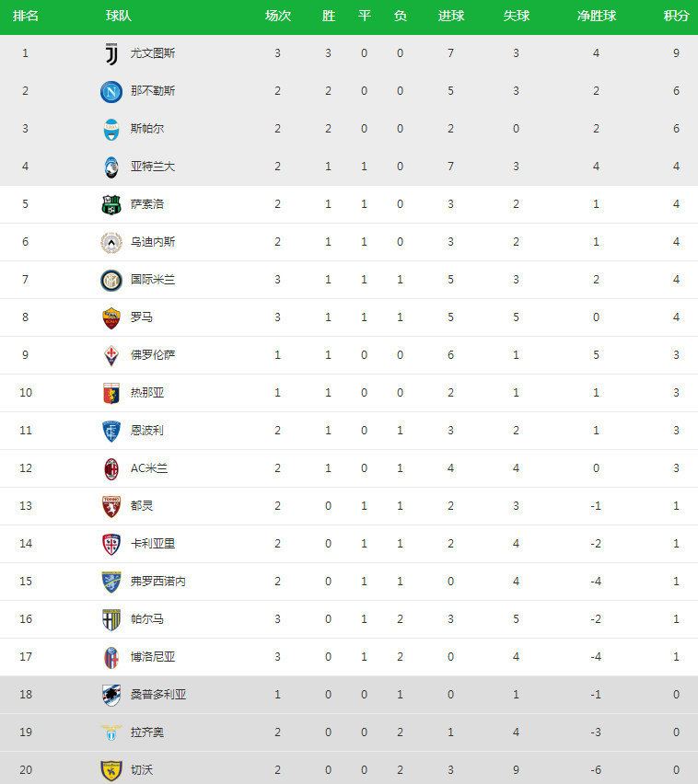Open the AS Roma wolf badge

pos(111,318)
